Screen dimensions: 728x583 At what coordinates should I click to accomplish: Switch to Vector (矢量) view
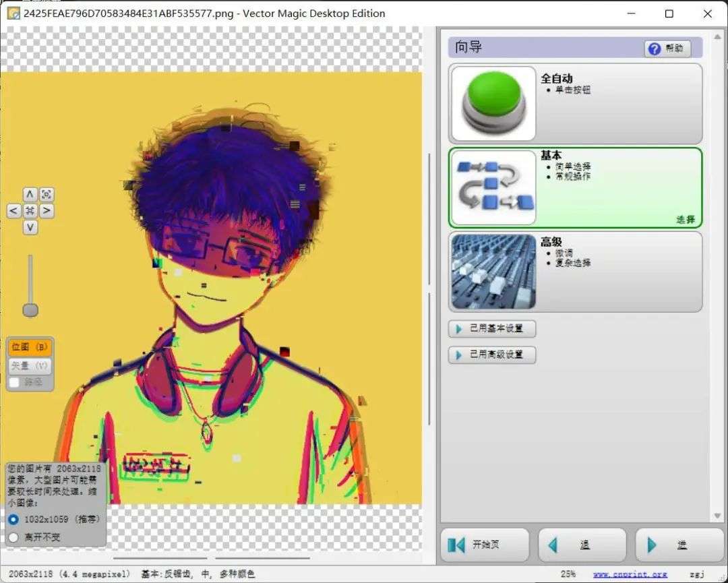click(x=30, y=365)
